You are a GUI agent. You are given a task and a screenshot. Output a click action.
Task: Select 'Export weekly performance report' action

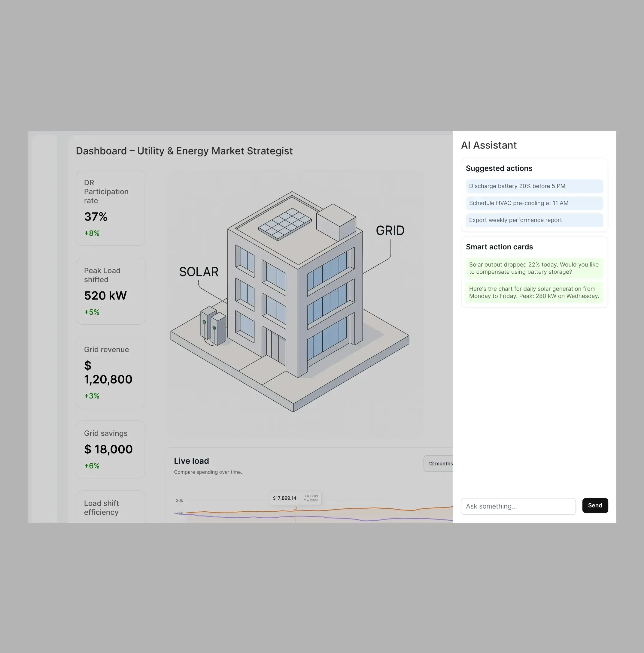[534, 220]
